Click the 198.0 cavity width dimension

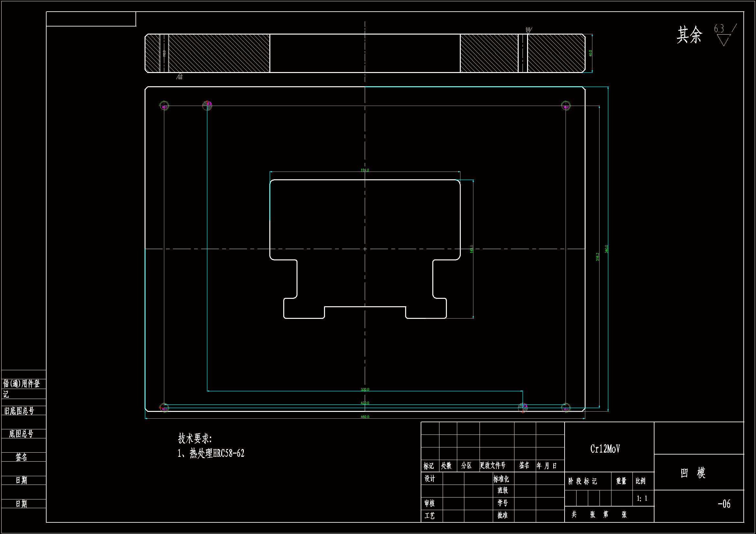click(365, 170)
